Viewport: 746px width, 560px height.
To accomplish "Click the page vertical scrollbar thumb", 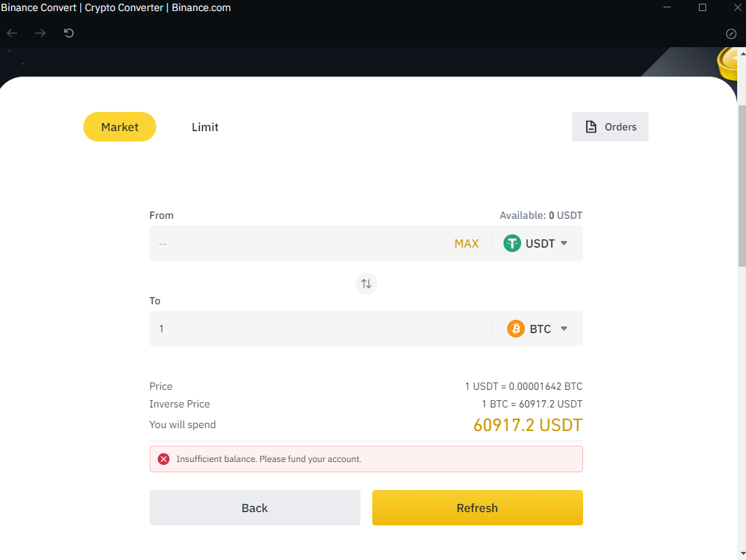I will click(742, 186).
